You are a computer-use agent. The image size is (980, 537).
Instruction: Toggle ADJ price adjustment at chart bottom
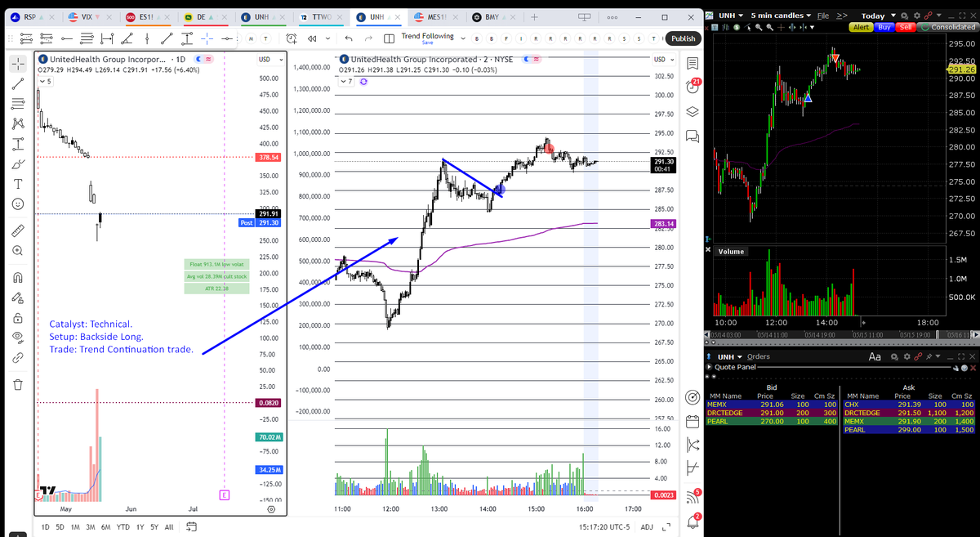coord(647,527)
